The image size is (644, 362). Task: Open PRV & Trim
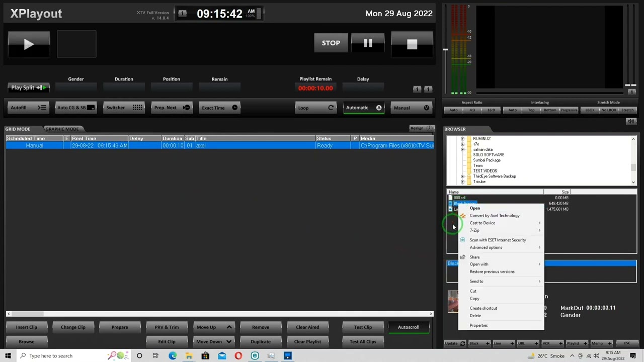pos(167,327)
